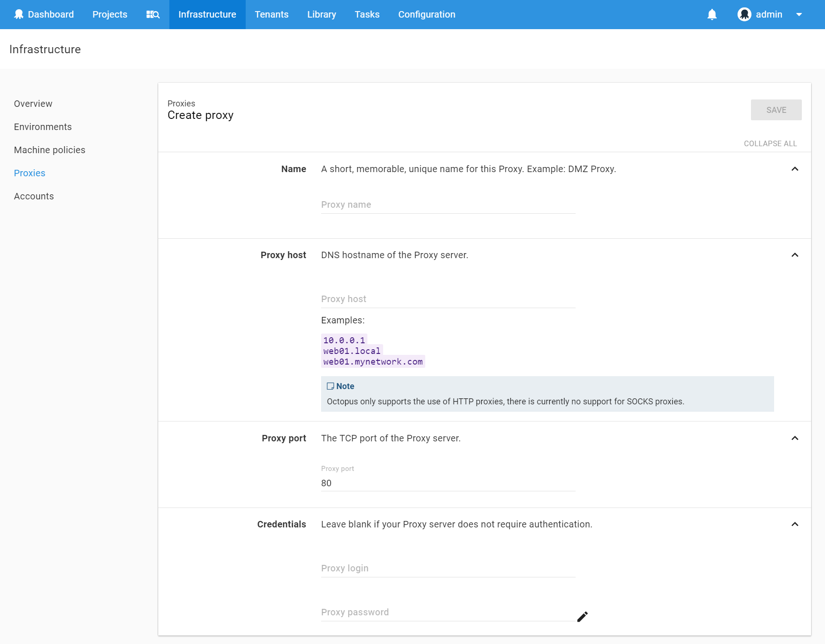Switch to the Library tab
This screenshot has height=644, width=825.
tap(322, 14)
